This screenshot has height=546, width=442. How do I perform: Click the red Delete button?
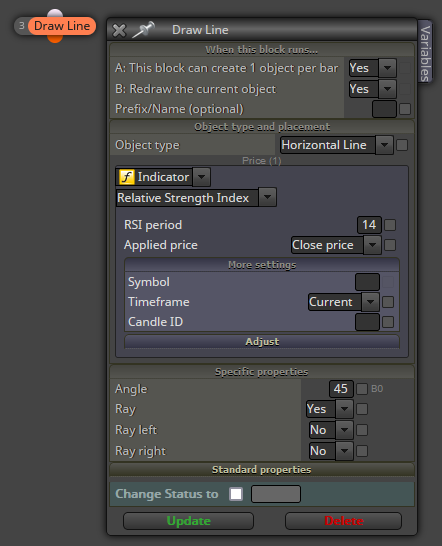tap(343, 521)
